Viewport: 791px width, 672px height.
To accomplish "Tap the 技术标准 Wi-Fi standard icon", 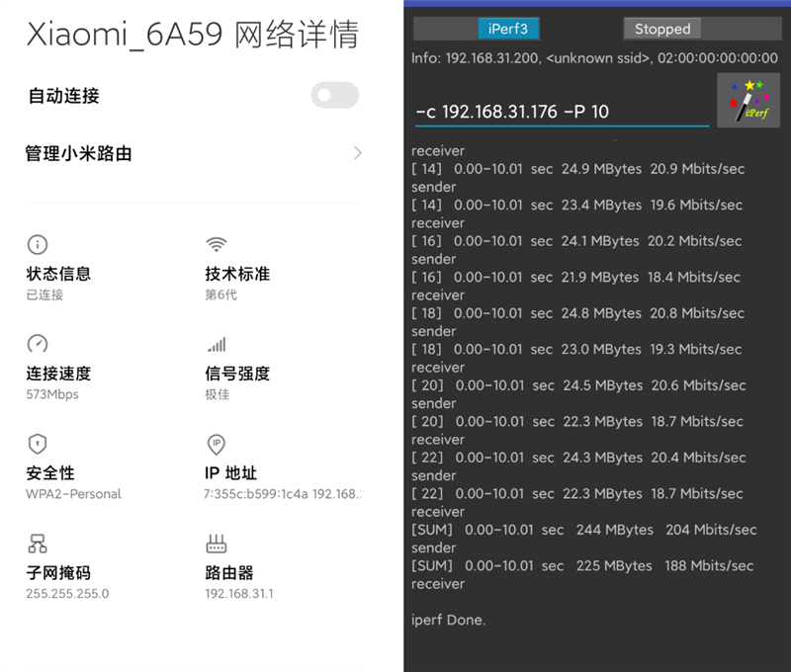I will tap(216, 244).
